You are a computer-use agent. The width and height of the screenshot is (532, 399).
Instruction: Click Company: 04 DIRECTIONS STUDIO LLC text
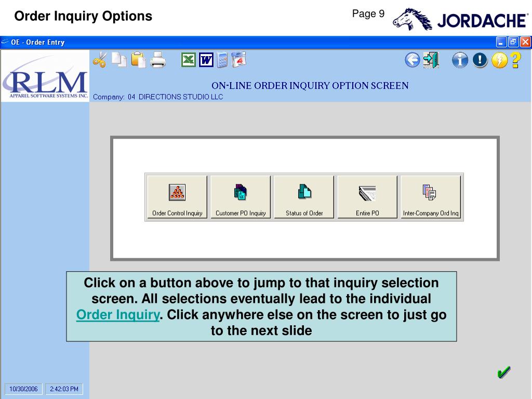tap(158, 97)
